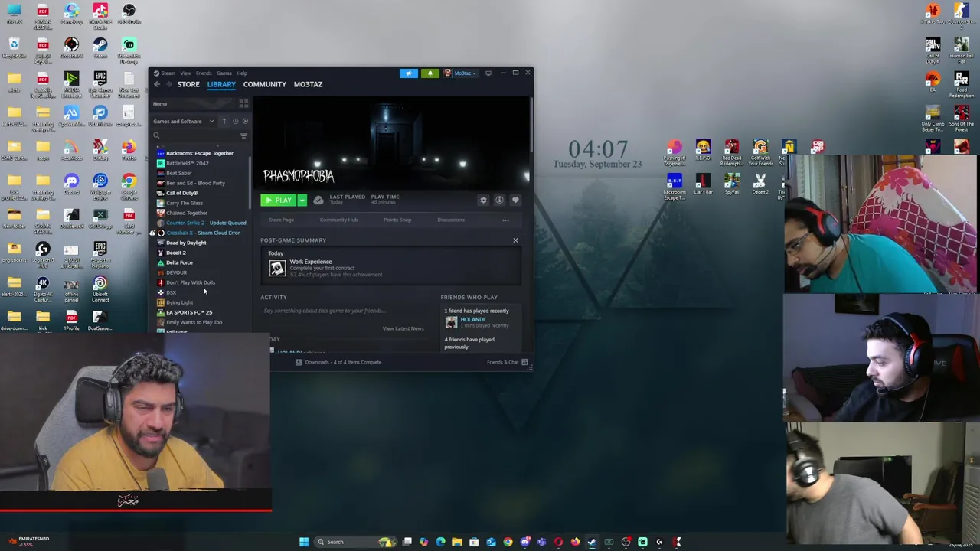Open the Games menu in Steam

pos(224,73)
